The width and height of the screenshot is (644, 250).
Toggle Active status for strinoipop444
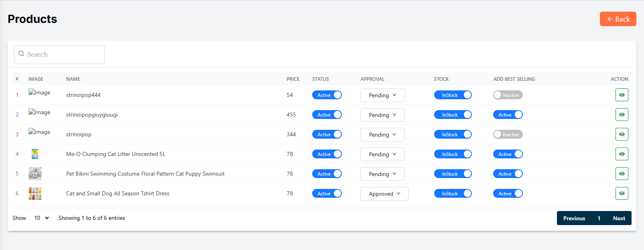pyautogui.click(x=327, y=95)
